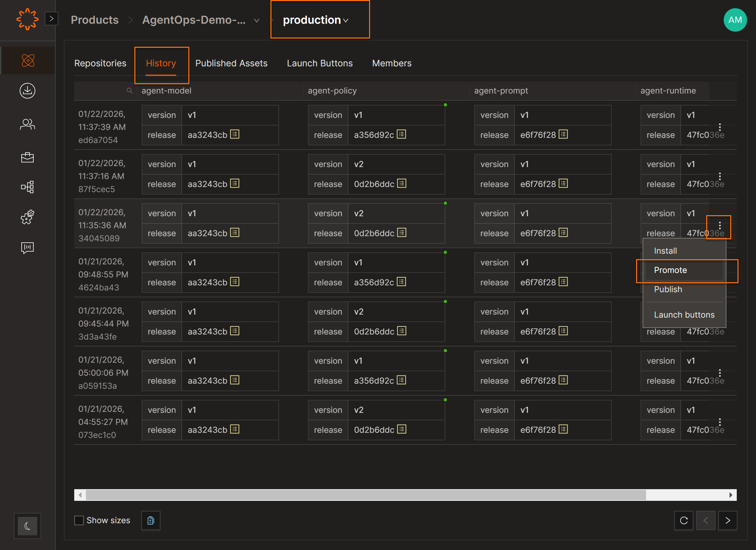Screen dimensions: 756x550
Task: Click the document export icon beside Show sizes
Action: point(151,520)
